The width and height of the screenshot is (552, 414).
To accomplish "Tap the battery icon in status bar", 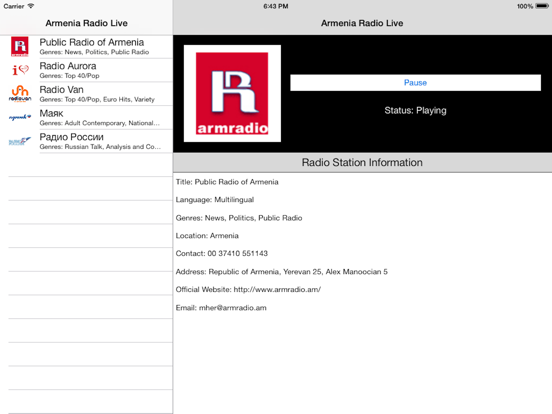I will (542, 6).
